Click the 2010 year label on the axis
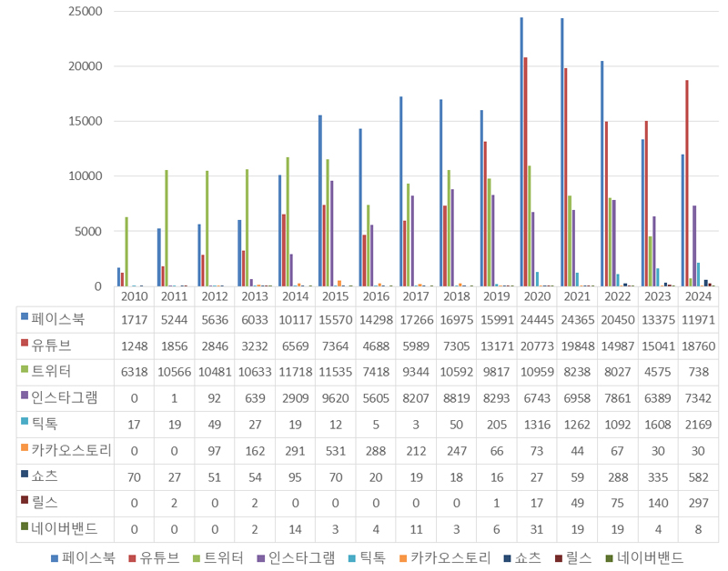This screenshot has width=728, height=571. pyautogui.click(x=133, y=296)
